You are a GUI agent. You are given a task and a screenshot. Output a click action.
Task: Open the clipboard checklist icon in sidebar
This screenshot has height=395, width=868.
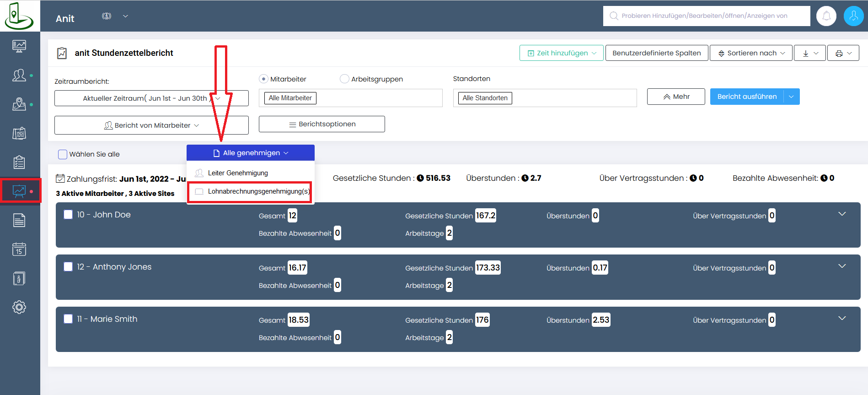pos(19,162)
